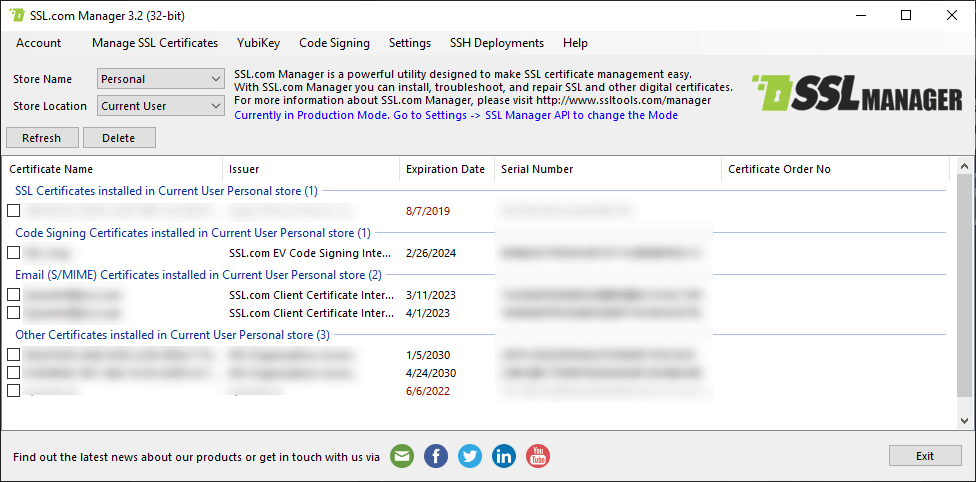
Task: Check the certificate expiring 8/7/2019
Action: click(x=14, y=210)
